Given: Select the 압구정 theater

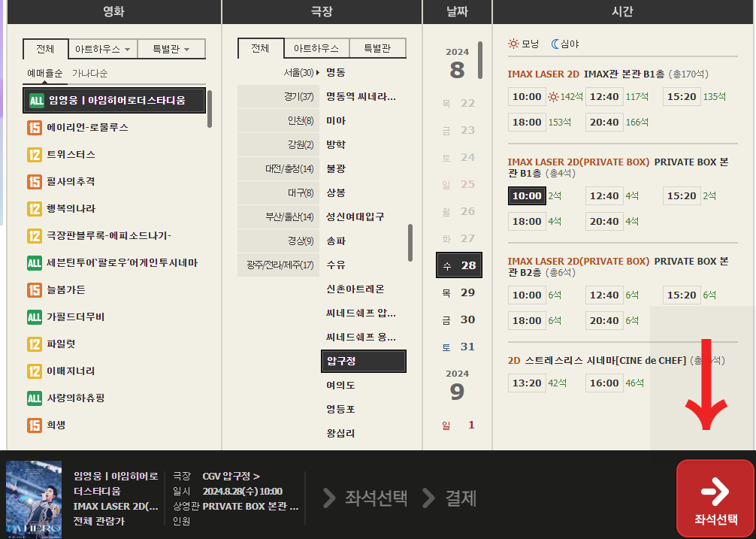Looking at the screenshot, I should point(364,361).
